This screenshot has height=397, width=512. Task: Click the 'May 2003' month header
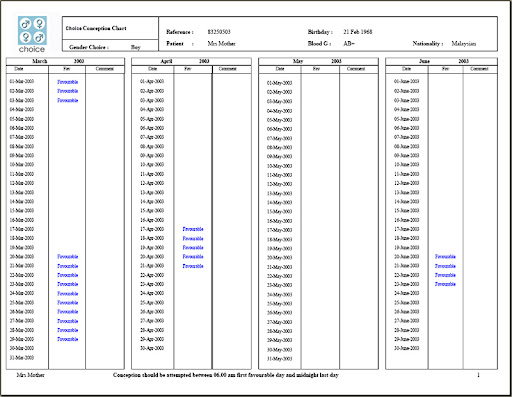pyautogui.click(x=318, y=61)
